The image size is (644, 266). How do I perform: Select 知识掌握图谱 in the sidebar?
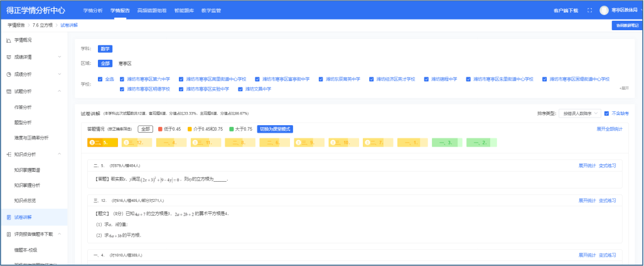[27, 170]
